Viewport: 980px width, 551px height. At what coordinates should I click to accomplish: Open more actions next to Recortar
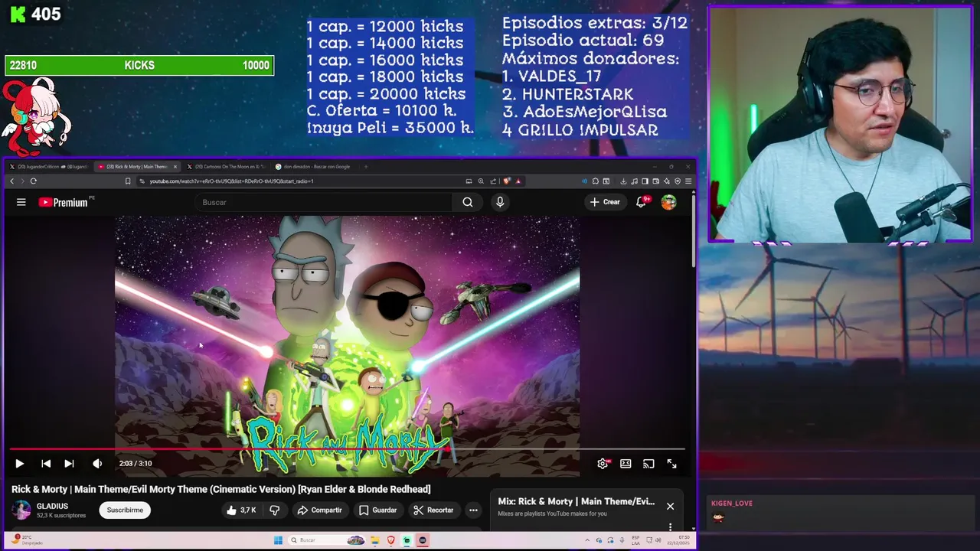pos(473,510)
